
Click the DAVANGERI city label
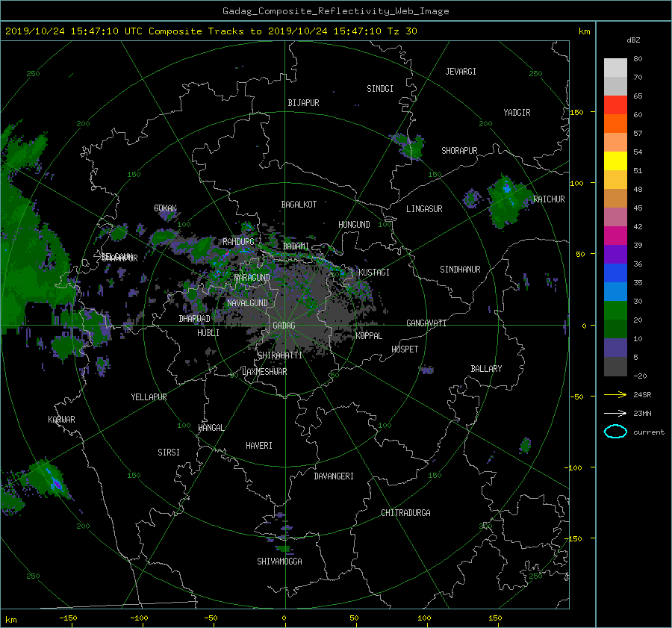click(334, 476)
